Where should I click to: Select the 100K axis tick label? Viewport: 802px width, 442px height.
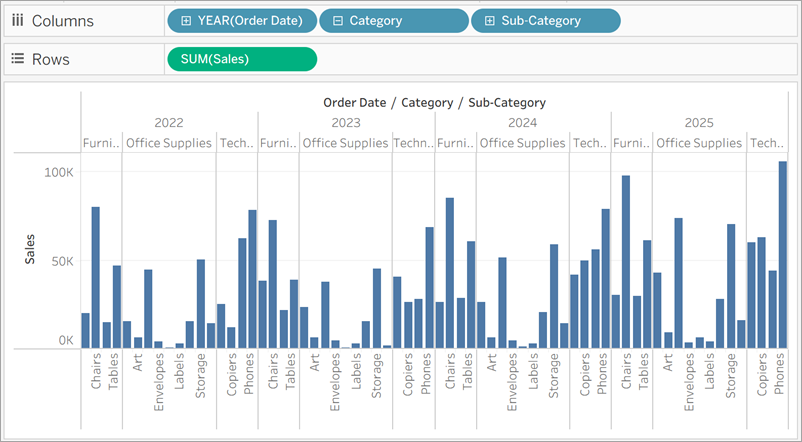pos(59,172)
